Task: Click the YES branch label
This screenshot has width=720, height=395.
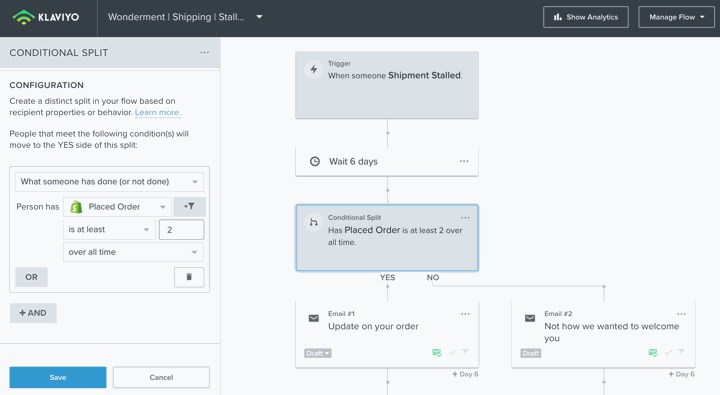Action: pyautogui.click(x=387, y=277)
